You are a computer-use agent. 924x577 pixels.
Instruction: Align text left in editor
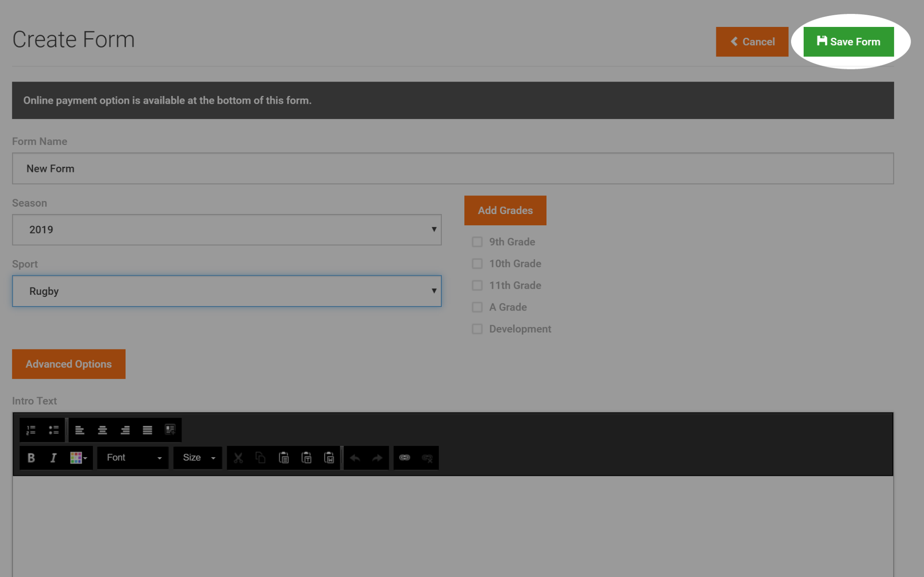click(80, 430)
